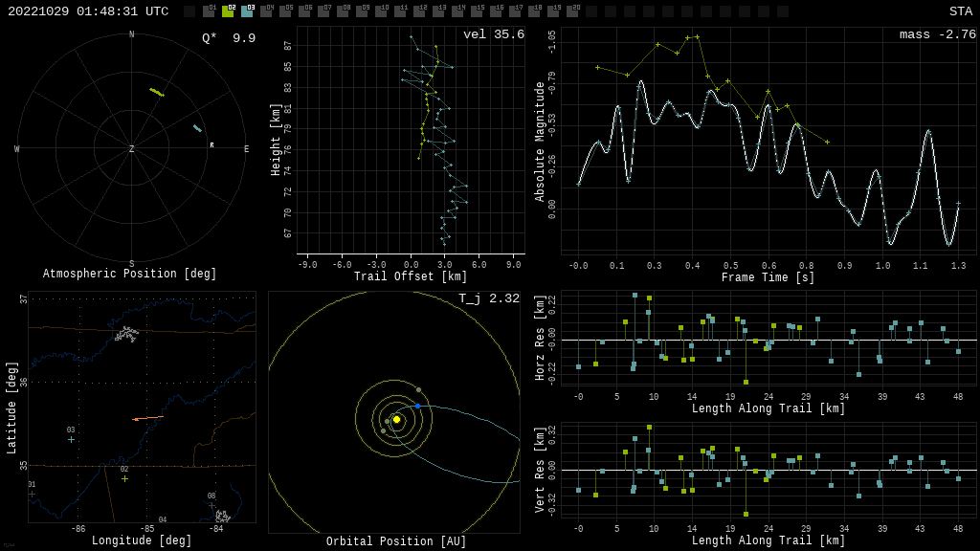Toggle the gray station 01 indicator box
980x551 pixels.
point(209,11)
